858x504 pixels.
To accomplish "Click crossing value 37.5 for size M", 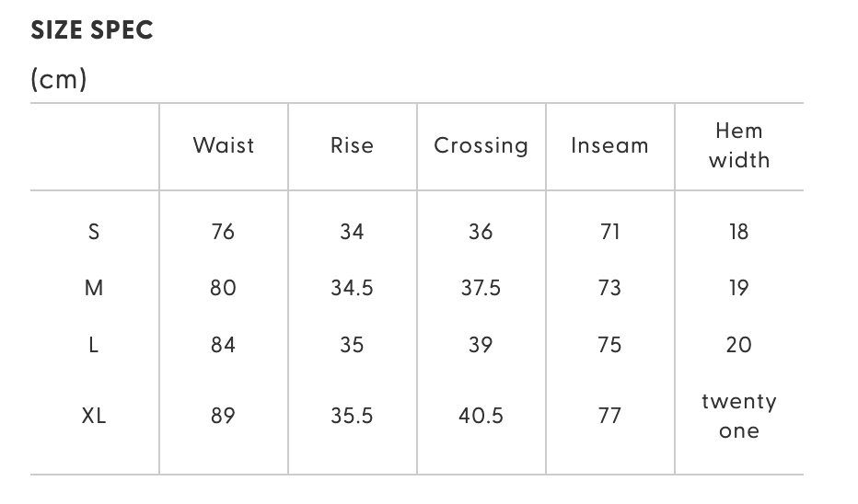I will (481, 288).
